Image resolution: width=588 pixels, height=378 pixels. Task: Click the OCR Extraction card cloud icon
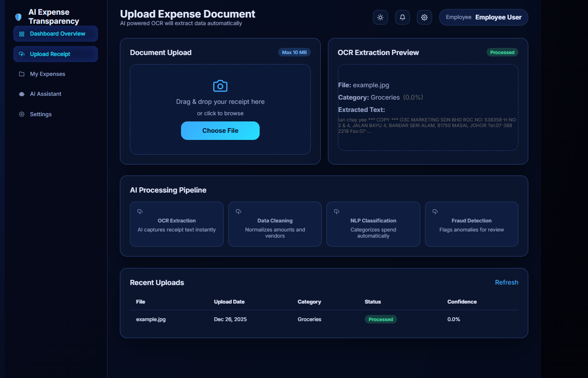point(140,212)
